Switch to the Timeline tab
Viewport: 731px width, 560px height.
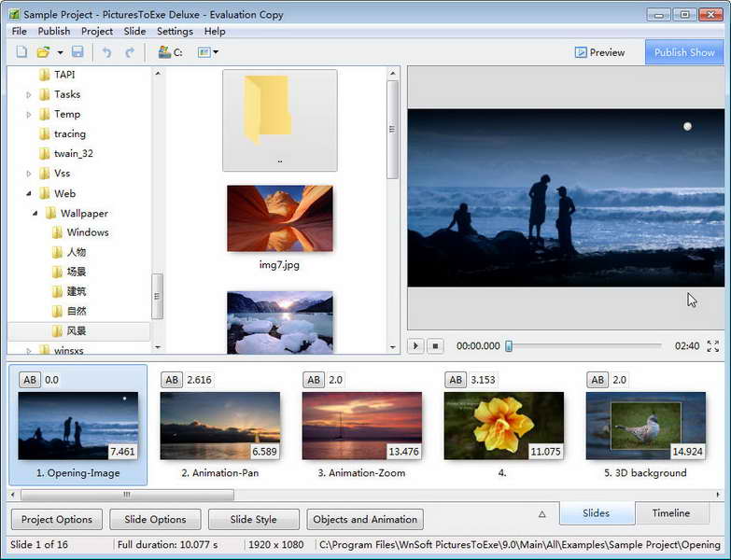pos(671,513)
